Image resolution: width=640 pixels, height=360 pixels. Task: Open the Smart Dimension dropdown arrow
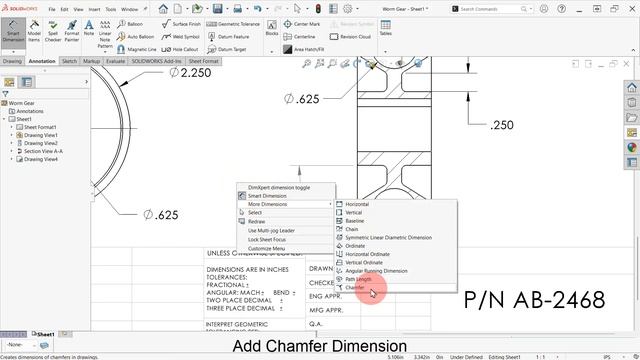click(13, 52)
